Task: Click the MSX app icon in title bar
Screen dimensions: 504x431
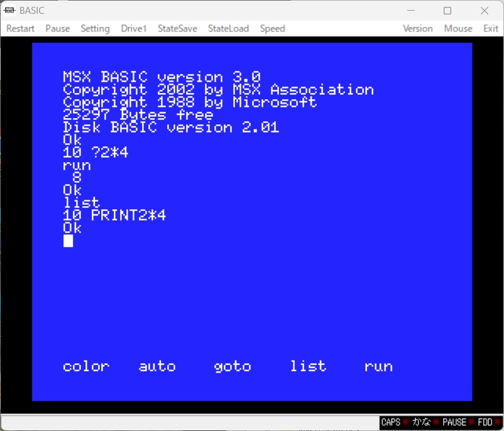Action: coord(9,10)
